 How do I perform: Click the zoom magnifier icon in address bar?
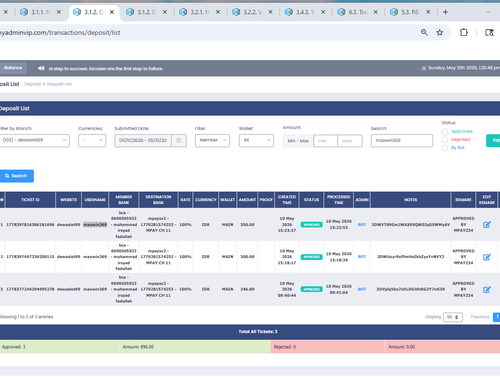424,32
